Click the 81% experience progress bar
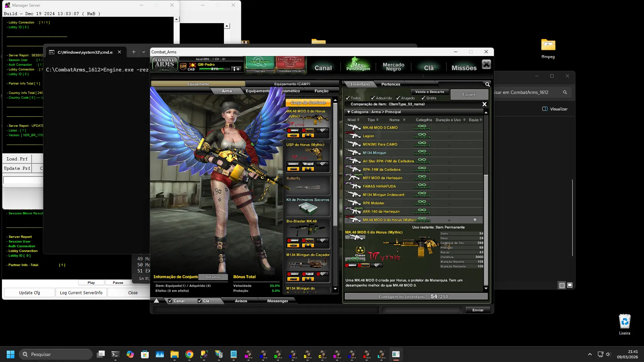 [x=215, y=69]
